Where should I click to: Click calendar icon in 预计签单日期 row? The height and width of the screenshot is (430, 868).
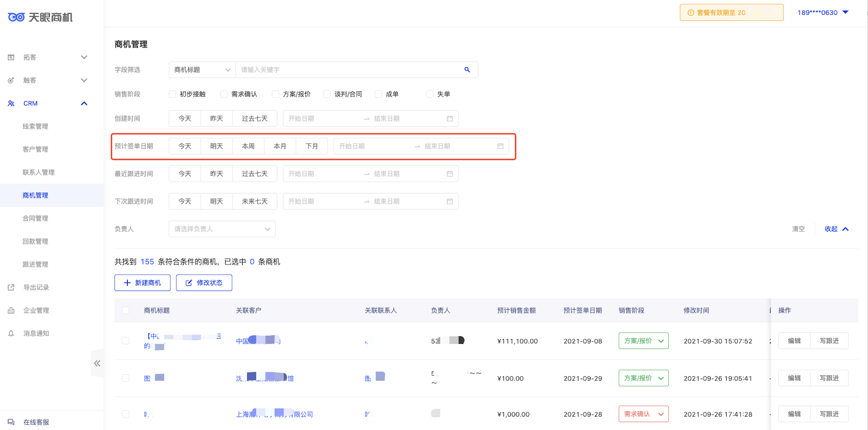(x=500, y=146)
